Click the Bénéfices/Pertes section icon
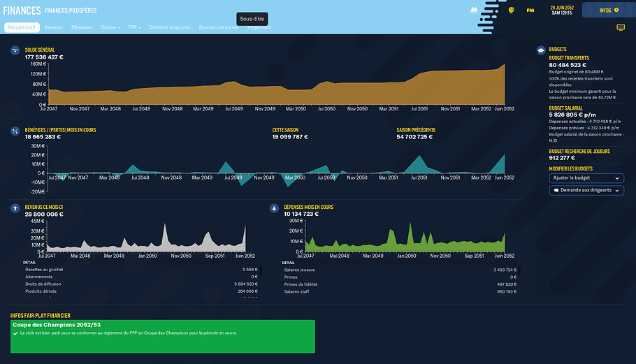 pyautogui.click(x=15, y=130)
